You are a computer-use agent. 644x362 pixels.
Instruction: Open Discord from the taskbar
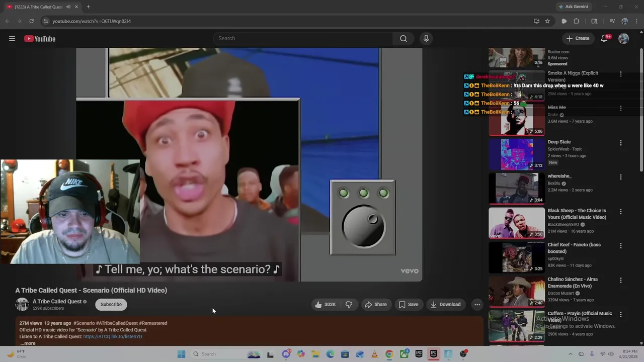point(286,354)
